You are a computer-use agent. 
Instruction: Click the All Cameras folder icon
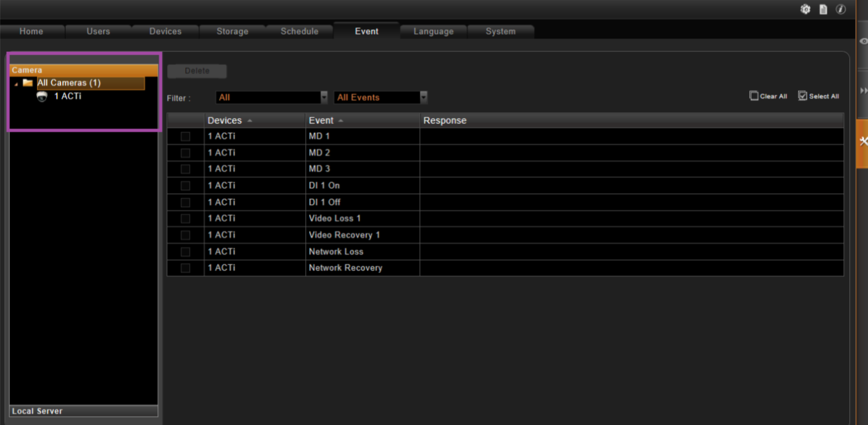click(x=28, y=83)
